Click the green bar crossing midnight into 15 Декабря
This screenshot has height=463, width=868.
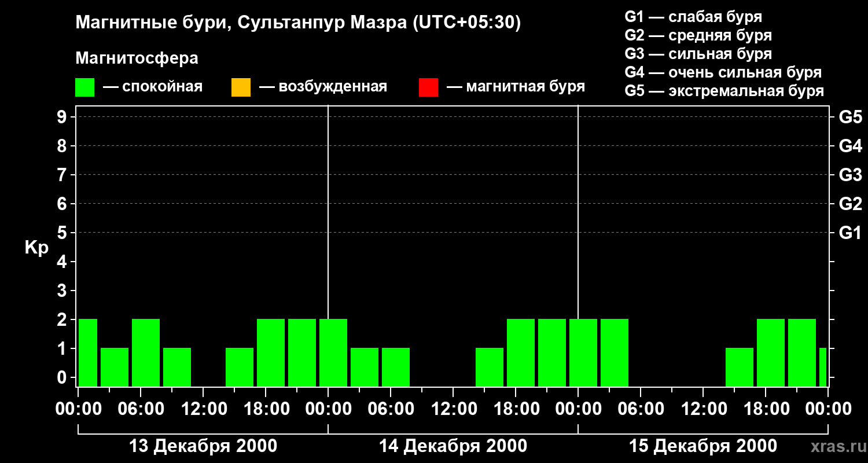coord(583,352)
